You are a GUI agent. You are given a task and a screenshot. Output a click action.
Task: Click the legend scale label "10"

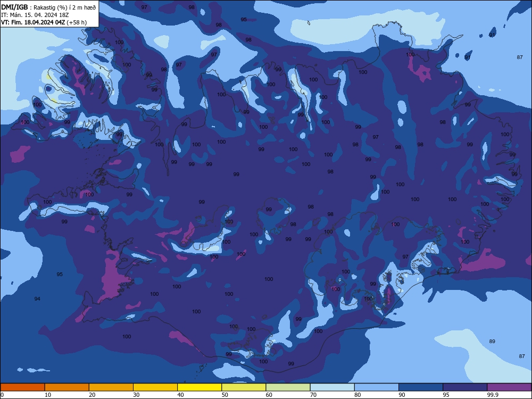point(48,395)
